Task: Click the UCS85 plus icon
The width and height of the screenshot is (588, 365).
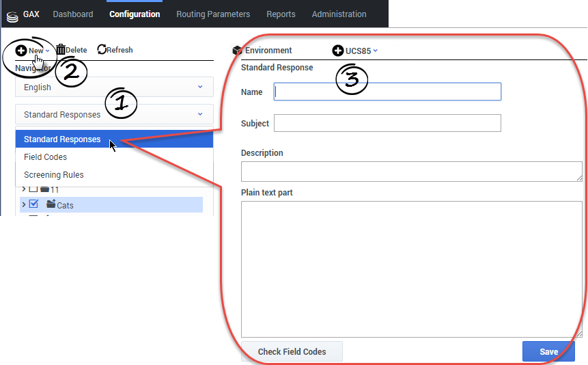Action: (x=338, y=51)
